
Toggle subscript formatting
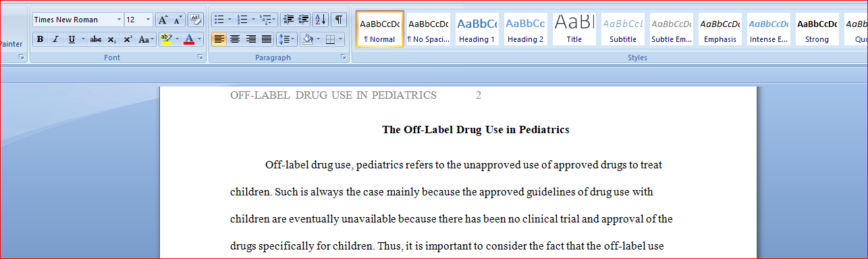click(112, 39)
